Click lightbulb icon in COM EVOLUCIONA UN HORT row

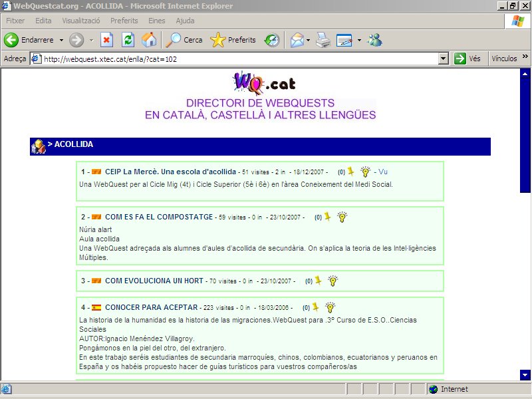(333, 281)
